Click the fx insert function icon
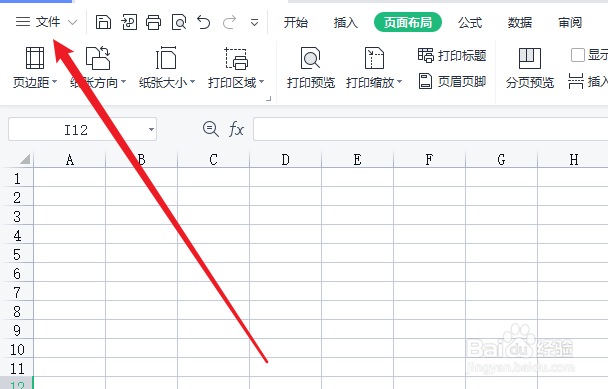The height and width of the screenshot is (389, 608). 236,129
